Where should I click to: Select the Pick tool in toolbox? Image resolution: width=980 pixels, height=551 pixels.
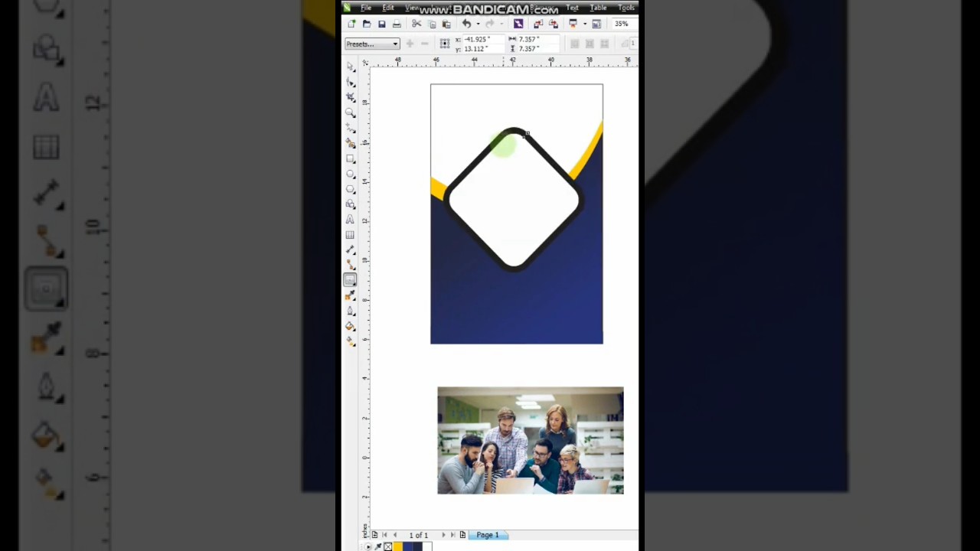click(x=351, y=67)
